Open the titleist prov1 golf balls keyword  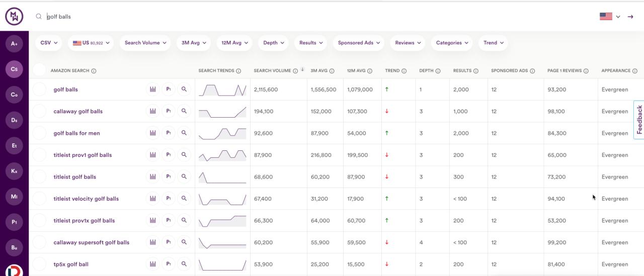(x=83, y=155)
